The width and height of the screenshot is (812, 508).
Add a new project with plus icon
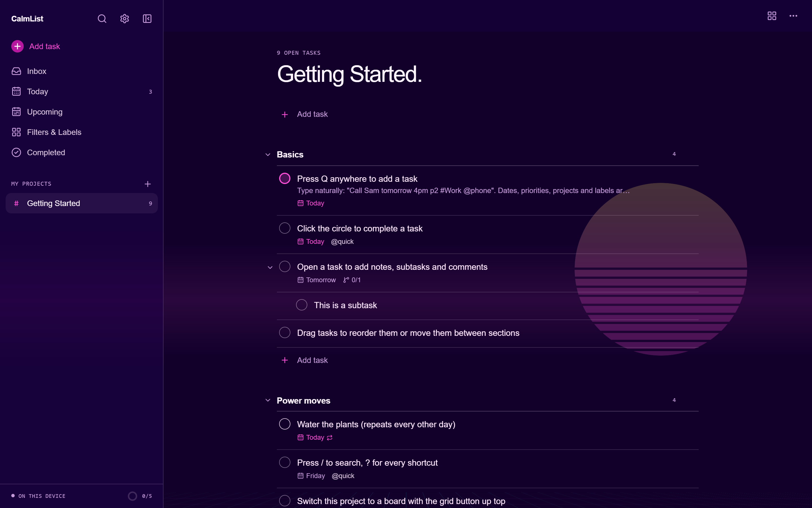[x=148, y=184]
